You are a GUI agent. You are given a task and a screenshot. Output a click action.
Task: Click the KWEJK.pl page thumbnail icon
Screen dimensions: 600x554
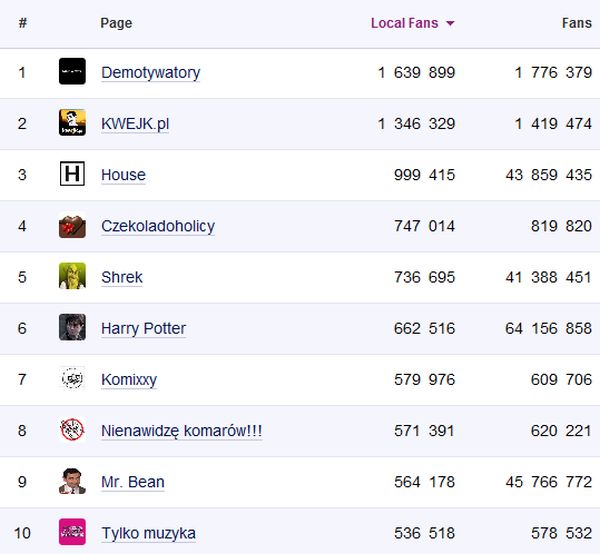point(72,123)
